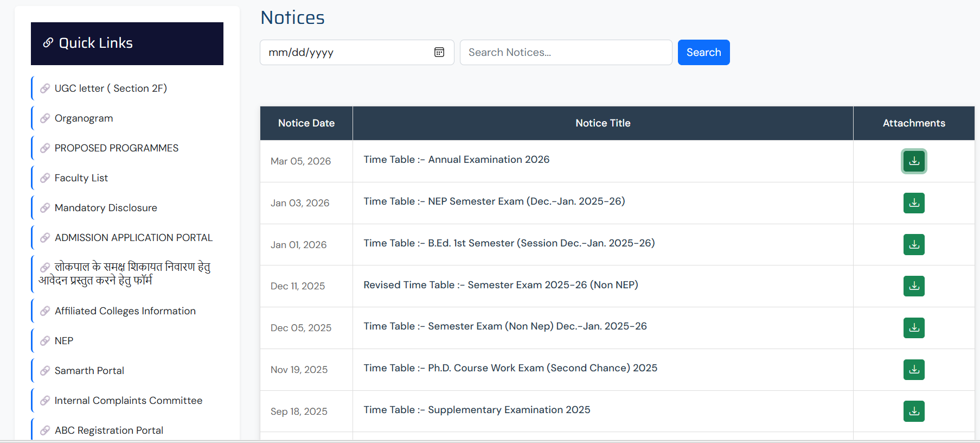Open the Organogram quick link
Image resolution: width=980 pixels, height=443 pixels.
84,118
